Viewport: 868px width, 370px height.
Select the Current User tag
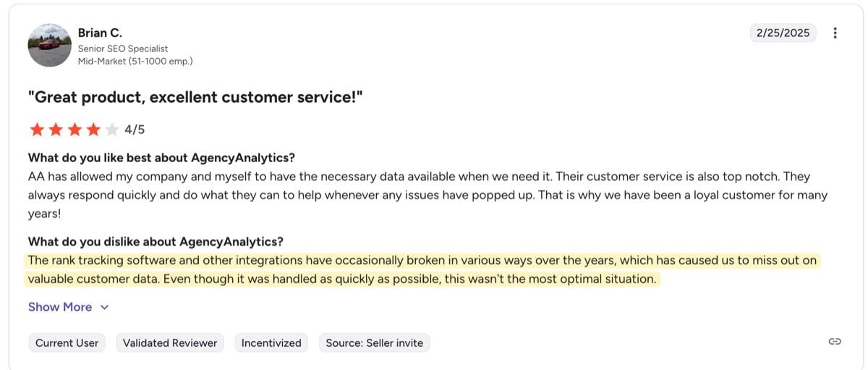tap(67, 343)
